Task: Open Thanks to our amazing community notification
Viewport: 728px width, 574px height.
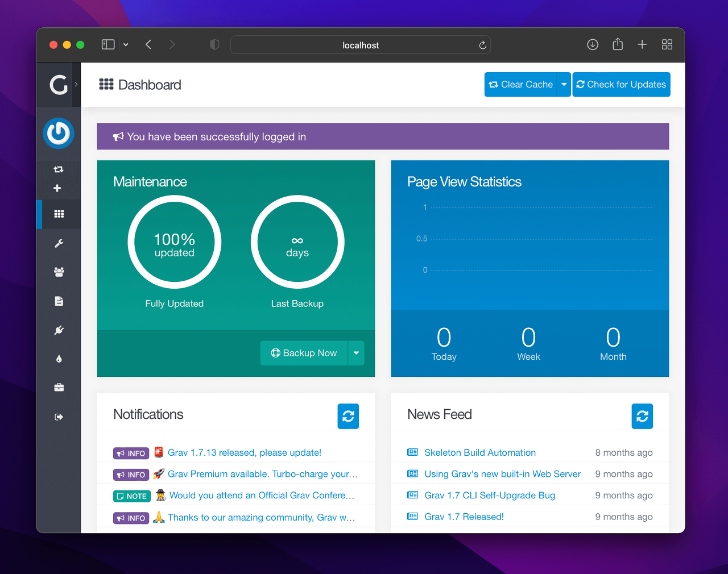Action: (262, 517)
